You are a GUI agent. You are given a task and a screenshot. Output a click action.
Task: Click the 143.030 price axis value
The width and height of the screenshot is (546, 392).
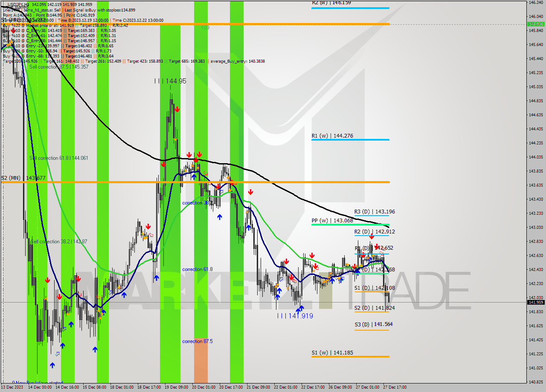535,228
